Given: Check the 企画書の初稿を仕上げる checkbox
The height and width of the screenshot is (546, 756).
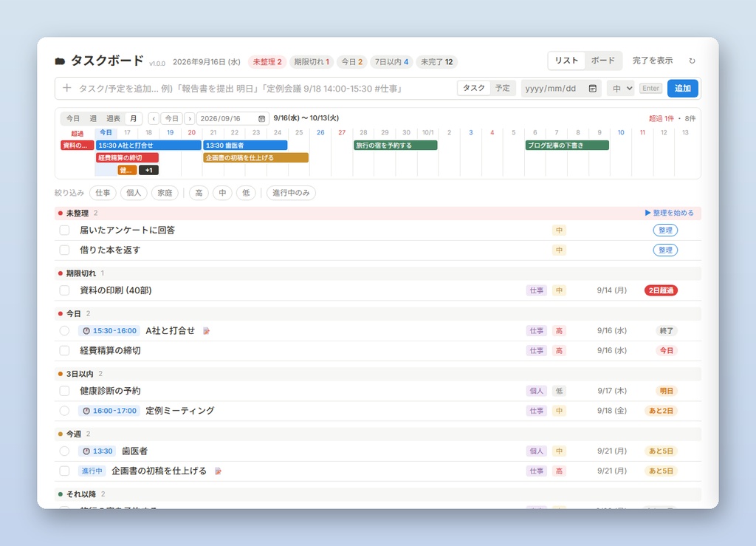Looking at the screenshot, I should (x=64, y=471).
